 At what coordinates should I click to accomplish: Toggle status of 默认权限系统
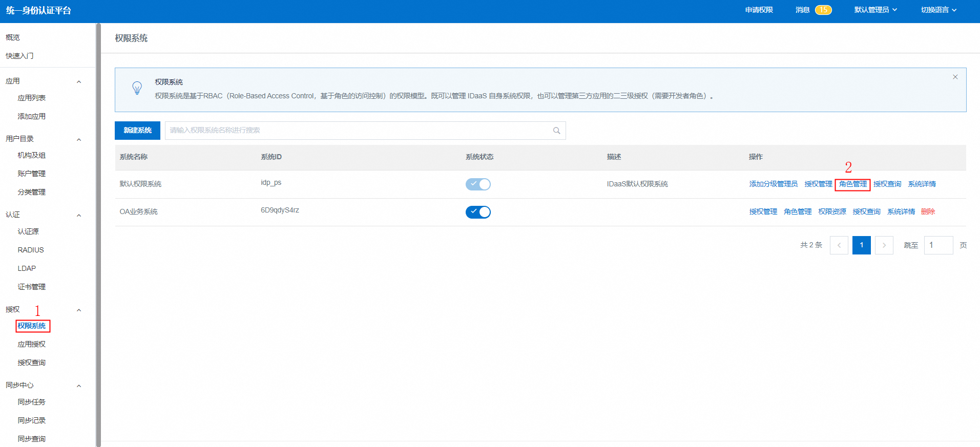[477, 184]
